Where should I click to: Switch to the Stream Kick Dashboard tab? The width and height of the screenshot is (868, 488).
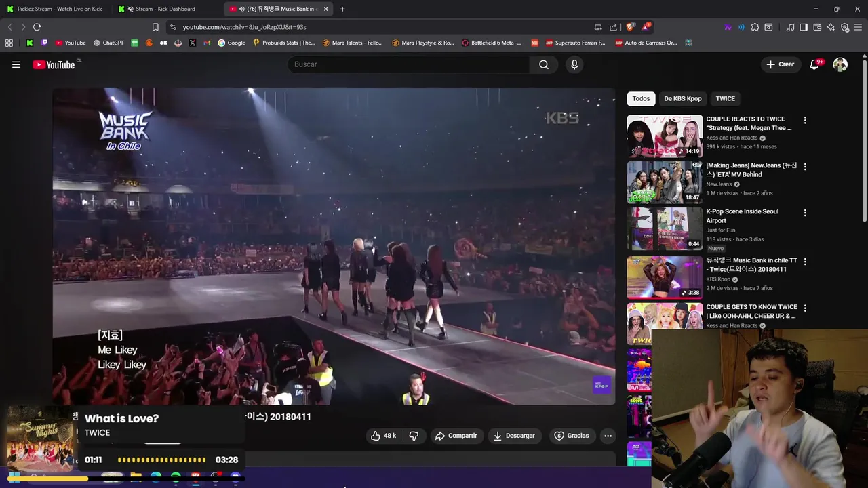click(165, 9)
